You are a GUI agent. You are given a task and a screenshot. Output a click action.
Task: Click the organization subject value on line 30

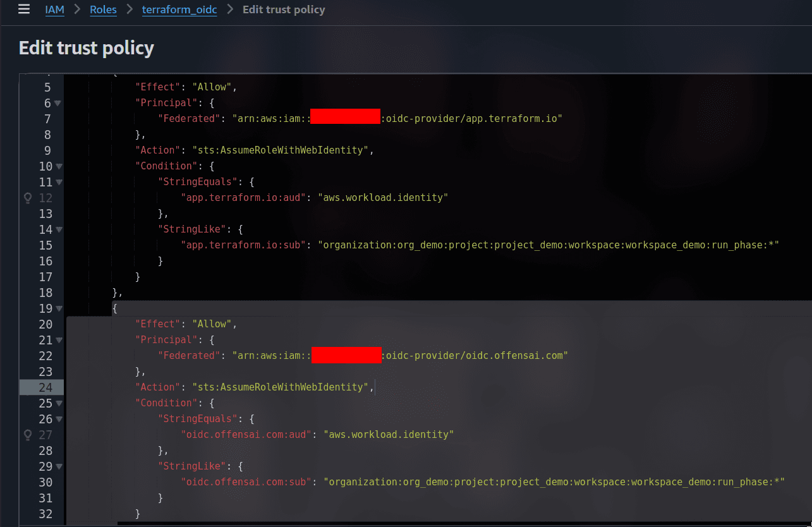tap(554, 482)
